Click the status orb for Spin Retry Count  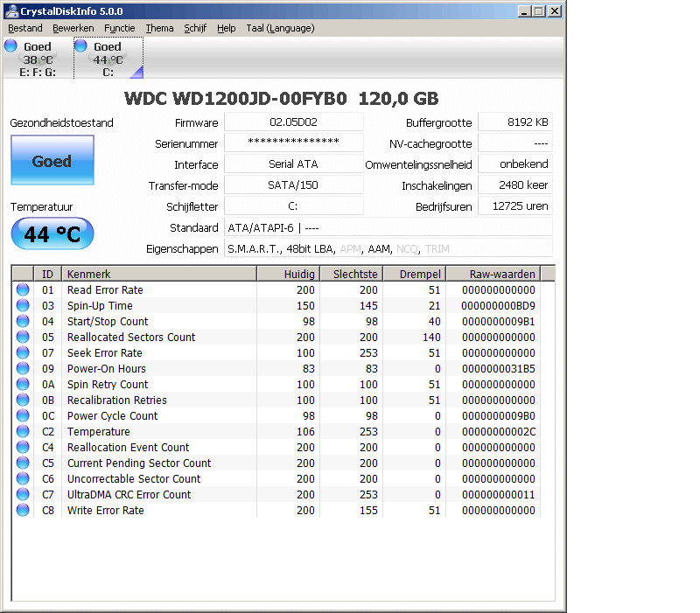point(23,384)
